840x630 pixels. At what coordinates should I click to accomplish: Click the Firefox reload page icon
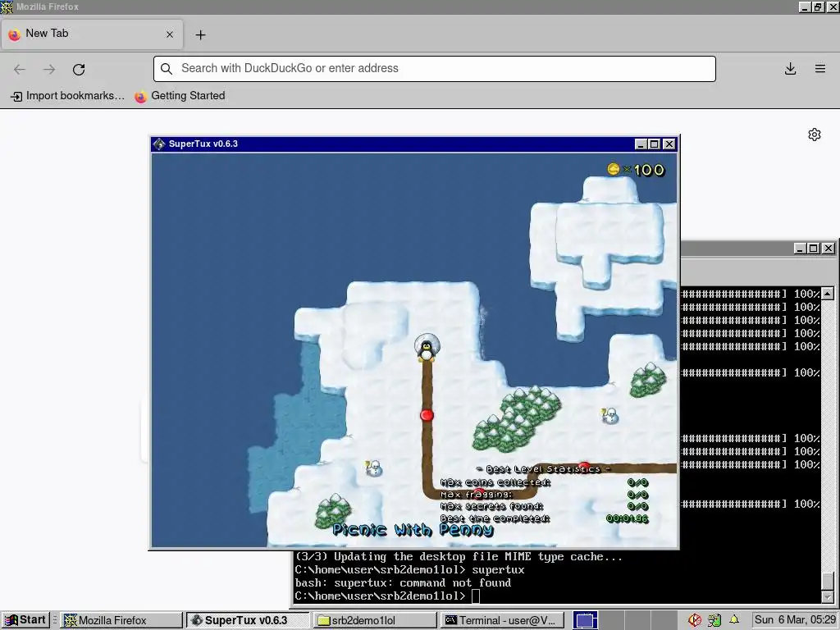pyautogui.click(x=79, y=69)
